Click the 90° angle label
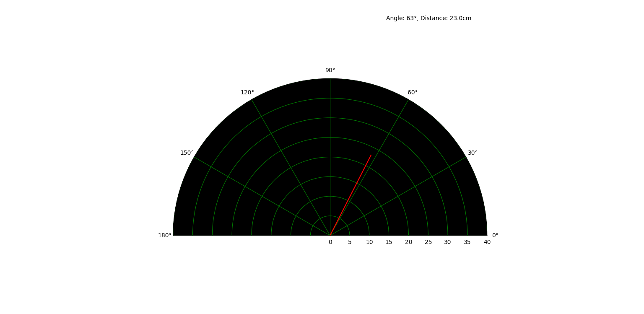The image size is (644, 314). [x=330, y=70]
